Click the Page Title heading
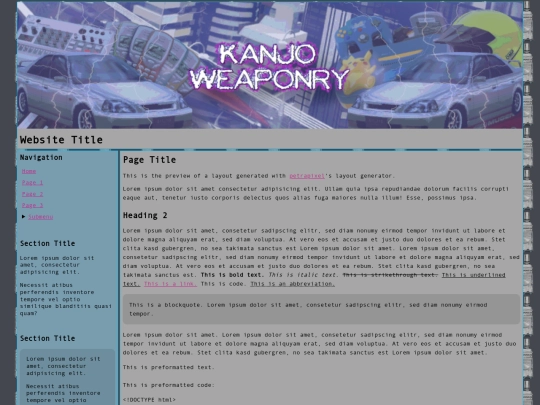This screenshot has height=405, width=540. pyautogui.click(x=149, y=160)
